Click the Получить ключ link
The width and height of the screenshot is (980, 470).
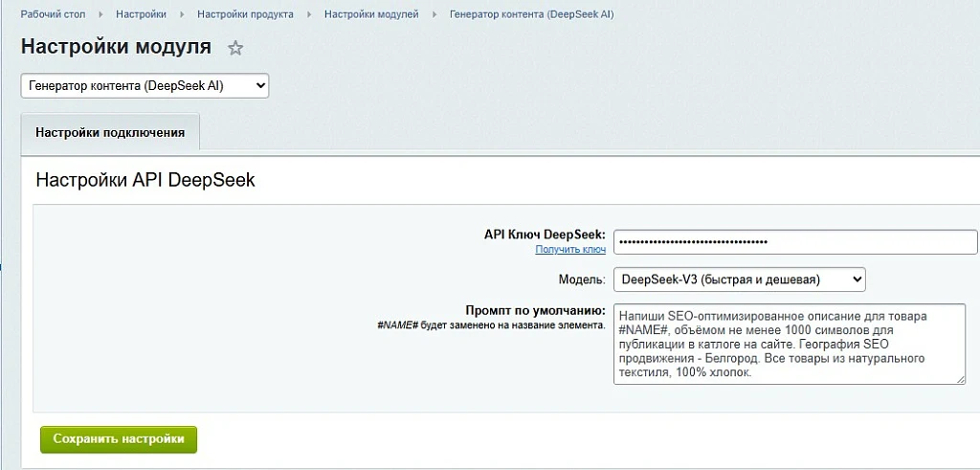pyautogui.click(x=570, y=250)
